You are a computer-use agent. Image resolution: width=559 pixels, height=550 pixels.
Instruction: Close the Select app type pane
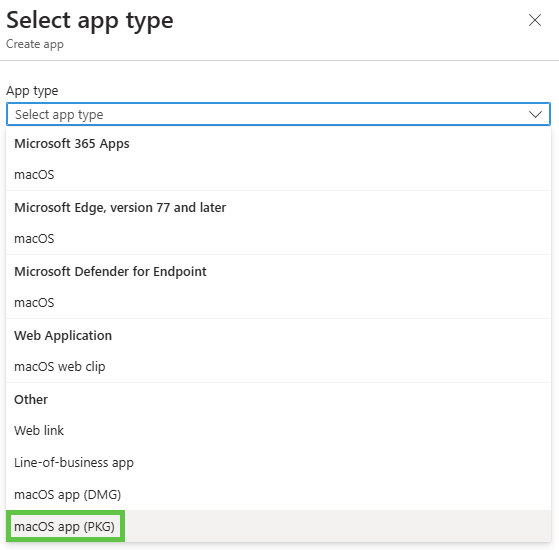(535, 20)
